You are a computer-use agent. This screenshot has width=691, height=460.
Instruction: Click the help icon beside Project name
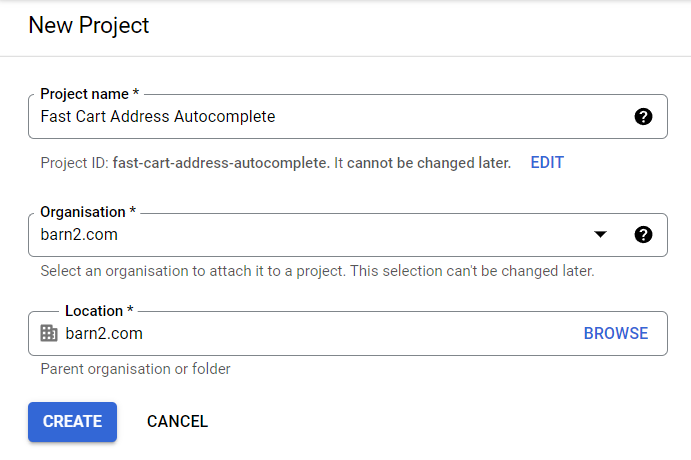(644, 117)
